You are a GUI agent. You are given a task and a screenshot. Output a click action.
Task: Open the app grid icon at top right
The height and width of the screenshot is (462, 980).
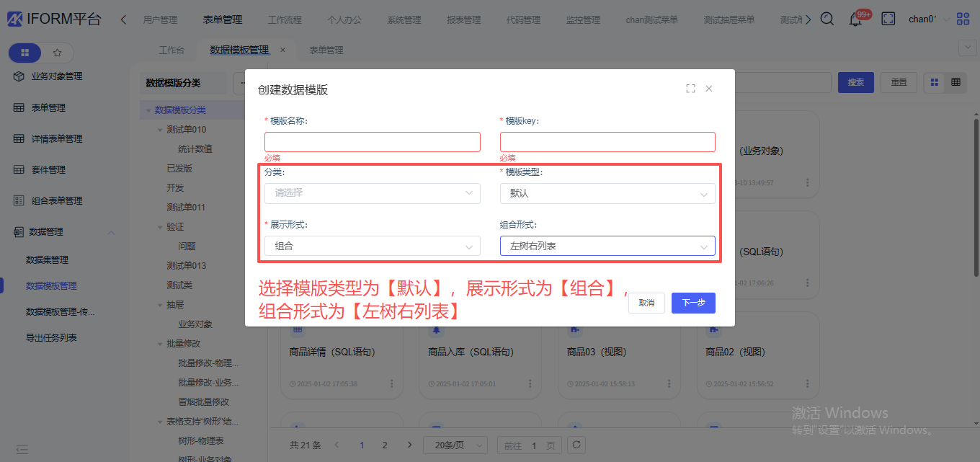click(963, 19)
